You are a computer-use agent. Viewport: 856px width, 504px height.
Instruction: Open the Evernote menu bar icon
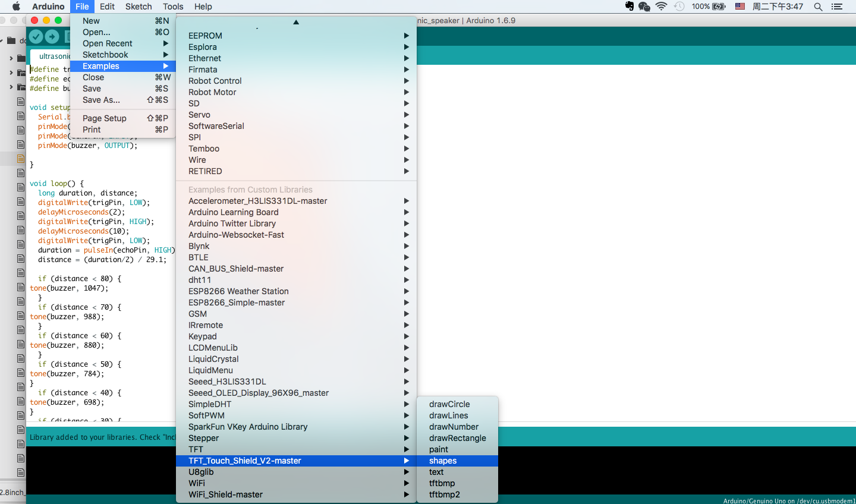(630, 7)
